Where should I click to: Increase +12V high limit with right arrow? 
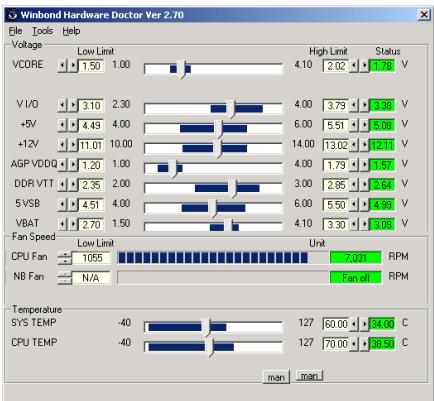(364, 145)
